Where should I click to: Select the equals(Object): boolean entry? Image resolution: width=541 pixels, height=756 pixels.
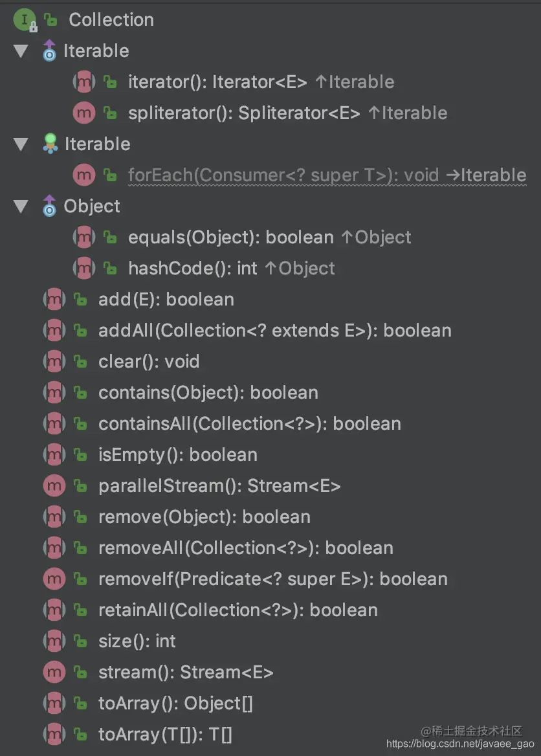coord(270,238)
